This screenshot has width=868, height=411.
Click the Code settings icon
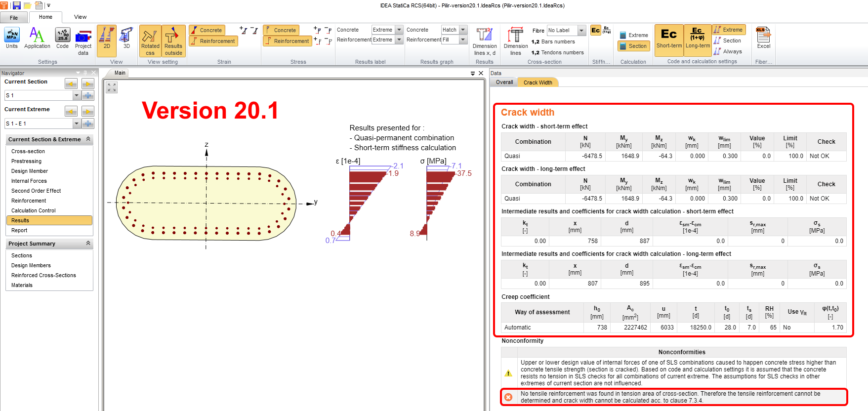point(62,39)
